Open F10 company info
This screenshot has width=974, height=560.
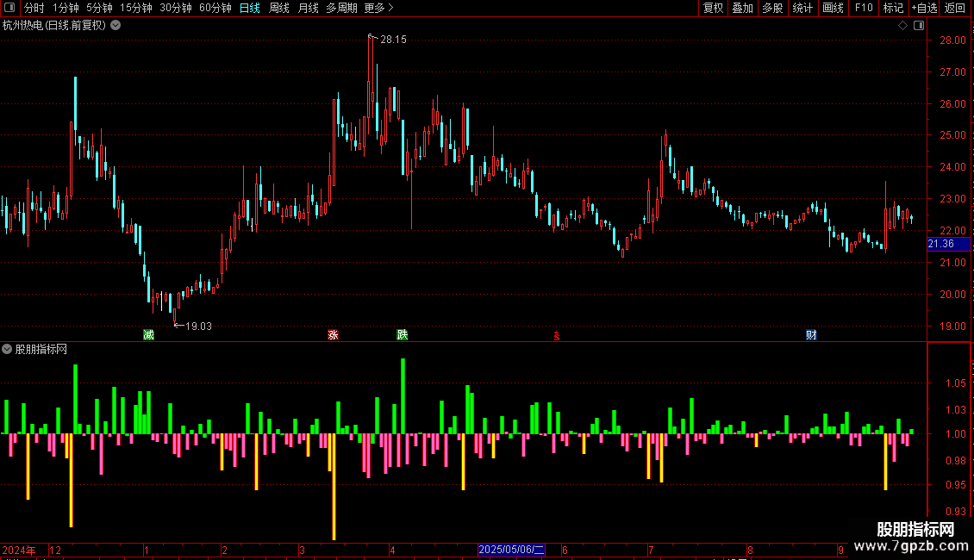click(864, 8)
